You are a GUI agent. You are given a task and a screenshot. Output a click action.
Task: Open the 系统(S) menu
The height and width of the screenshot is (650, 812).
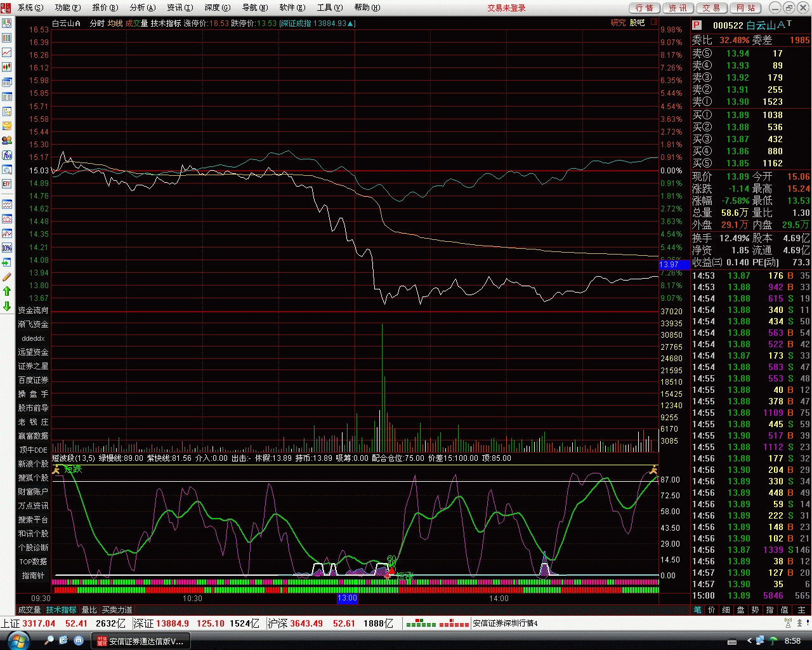[30, 8]
